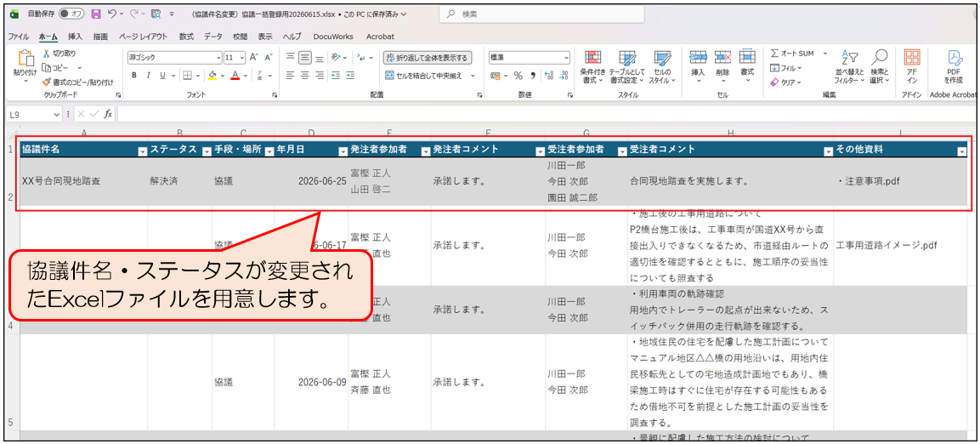Viewport: 980px width, 444px height.
Task: Open 並べ替えとフィルター sort and filter
Action: click(849, 67)
